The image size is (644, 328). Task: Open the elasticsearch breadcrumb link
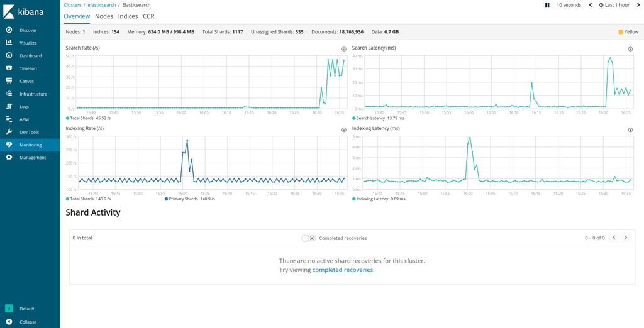coord(103,5)
